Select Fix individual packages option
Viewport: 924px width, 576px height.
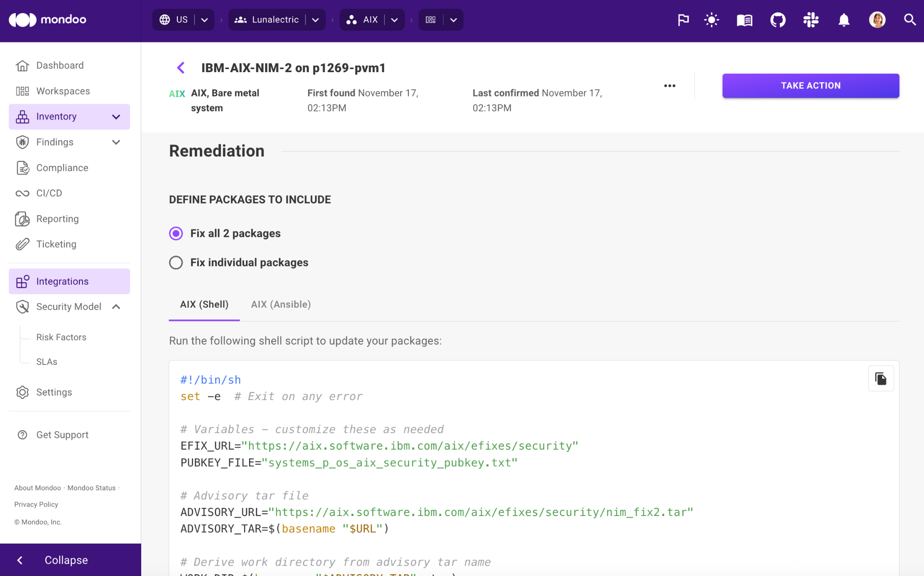[176, 263]
